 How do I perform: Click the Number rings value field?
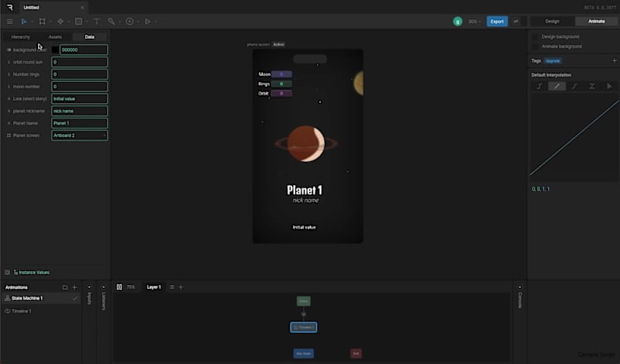pos(80,74)
